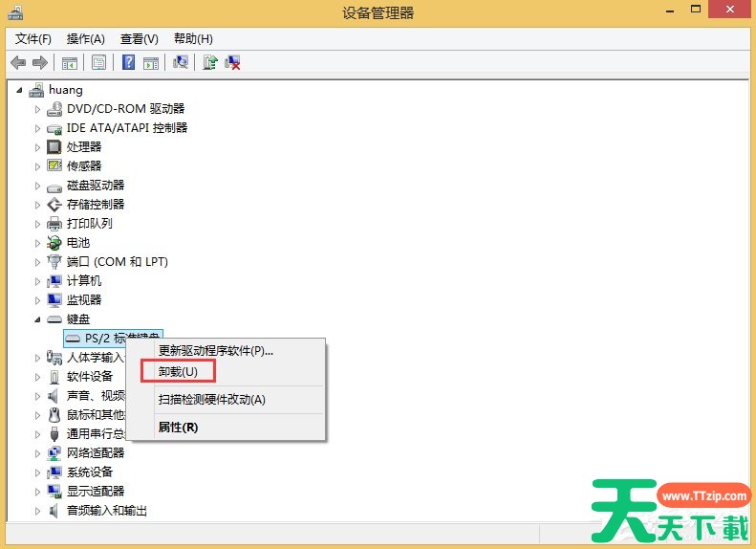Collapse the 键盘 category
Viewport: 756px width, 549px height.
(x=38, y=319)
